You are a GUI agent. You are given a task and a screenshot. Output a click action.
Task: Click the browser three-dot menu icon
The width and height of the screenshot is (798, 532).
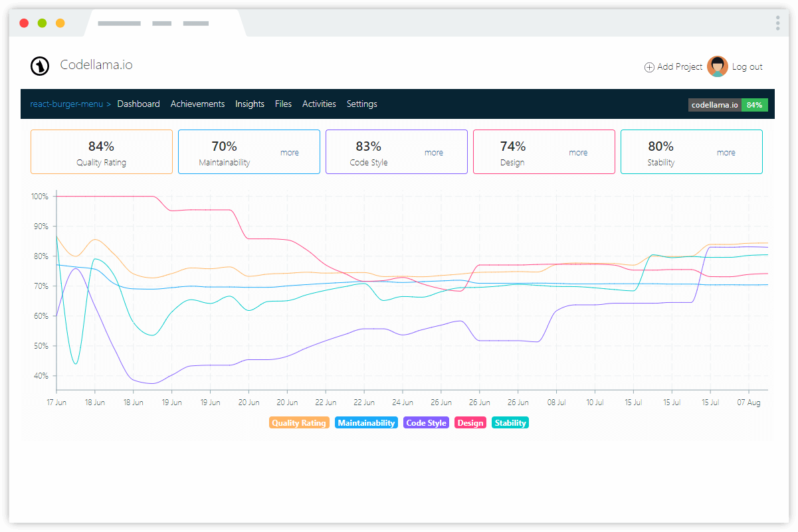(x=777, y=23)
